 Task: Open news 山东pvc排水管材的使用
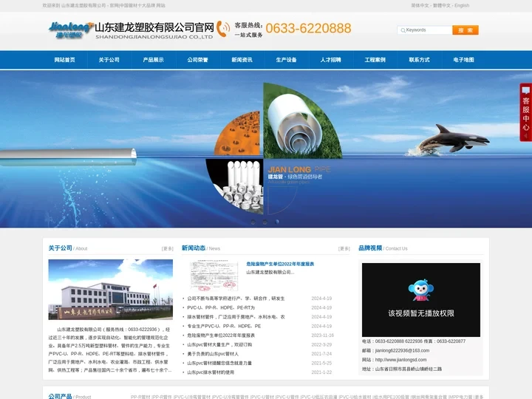(x=211, y=372)
